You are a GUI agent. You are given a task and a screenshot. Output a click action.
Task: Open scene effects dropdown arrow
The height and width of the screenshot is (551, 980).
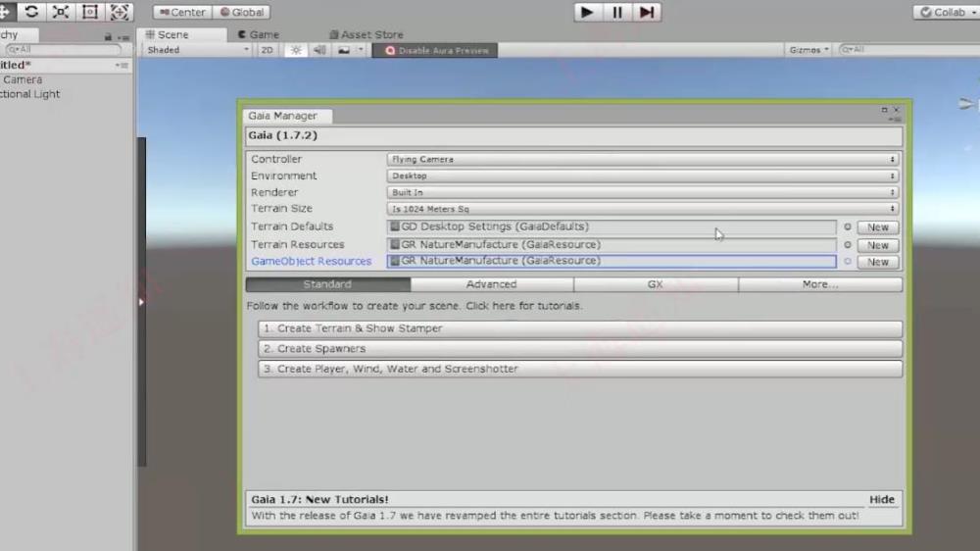coord(361,50)
